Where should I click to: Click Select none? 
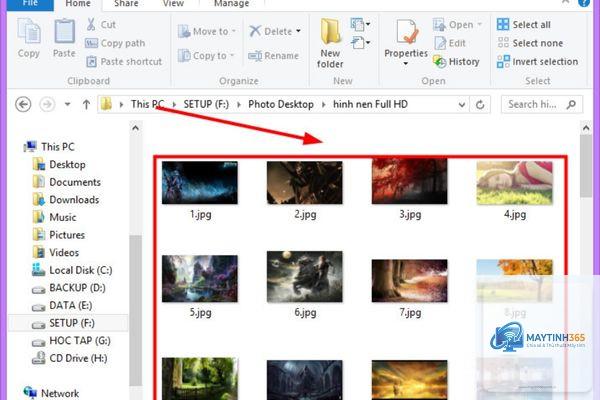pyautogui.click(x=530, y=43)
